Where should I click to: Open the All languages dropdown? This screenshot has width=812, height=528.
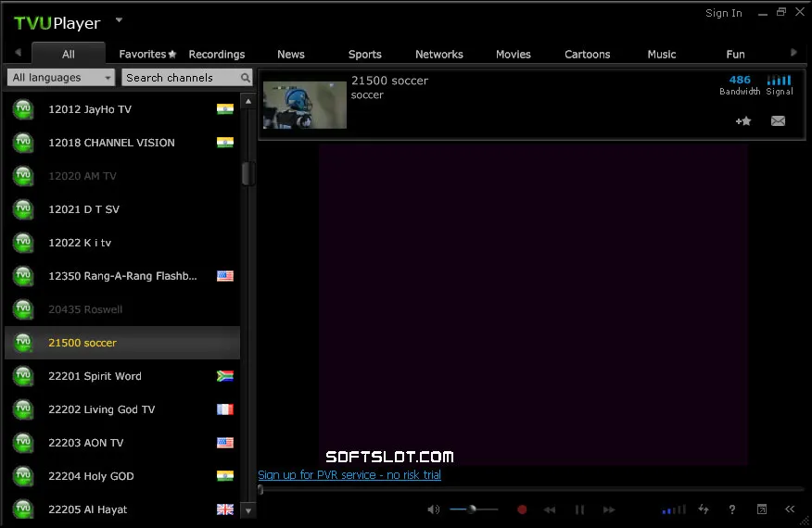tap(61, 78)
